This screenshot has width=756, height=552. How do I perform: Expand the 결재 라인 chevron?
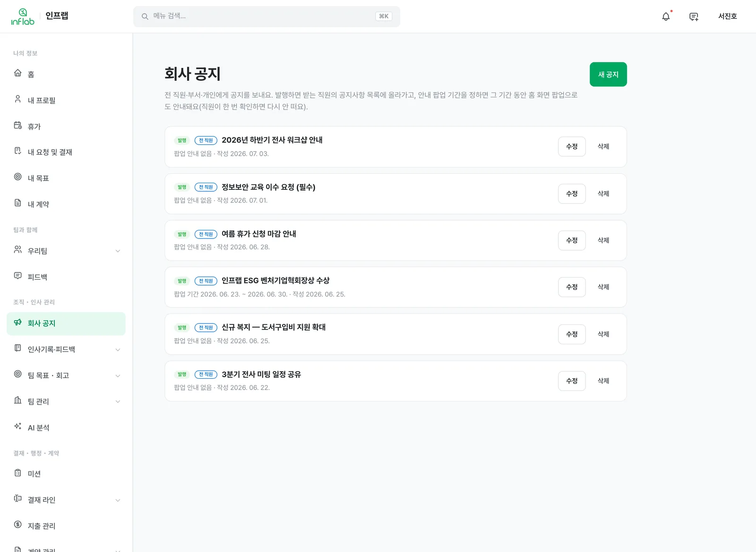click(118, 500)
